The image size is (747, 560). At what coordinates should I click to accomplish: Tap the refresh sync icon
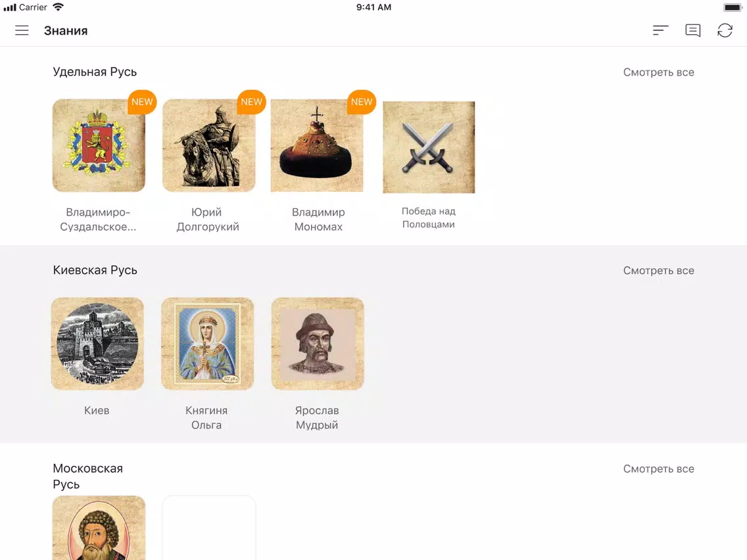[x=725, y=30]
